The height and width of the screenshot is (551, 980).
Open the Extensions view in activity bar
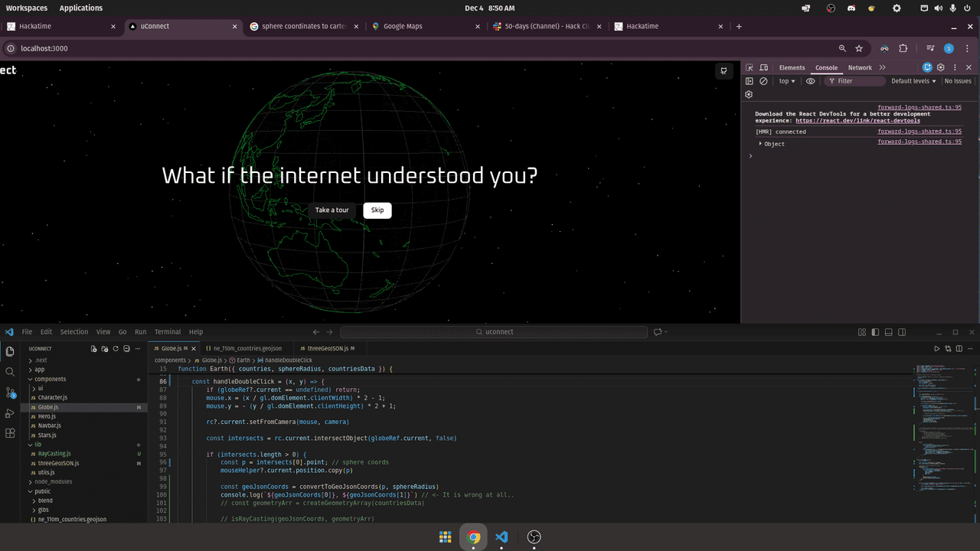[x=10, y=433]
